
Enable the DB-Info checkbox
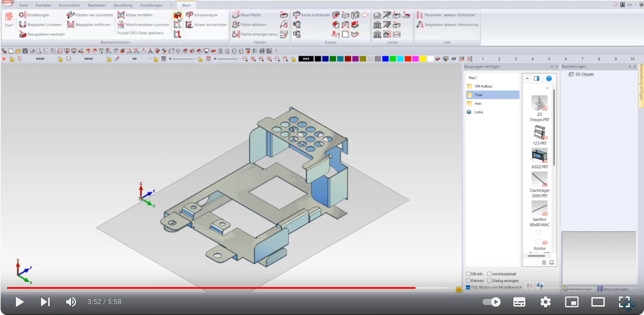(468, 274)
